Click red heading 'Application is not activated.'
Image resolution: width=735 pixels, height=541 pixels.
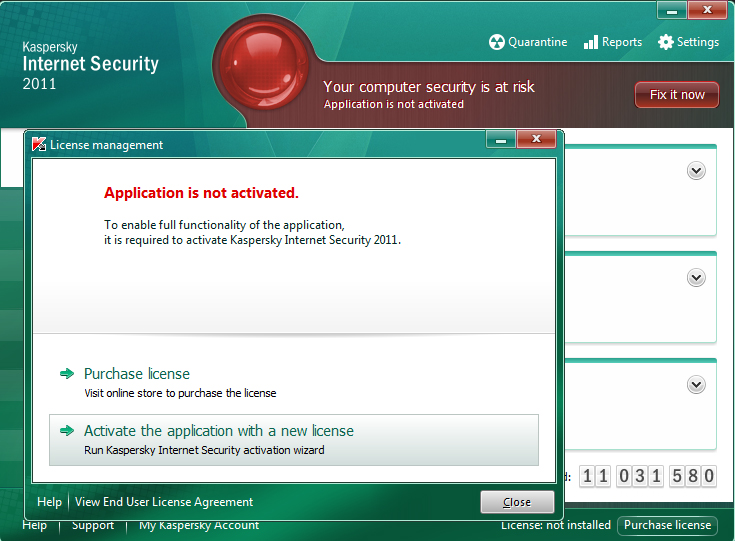click(201, 193)
